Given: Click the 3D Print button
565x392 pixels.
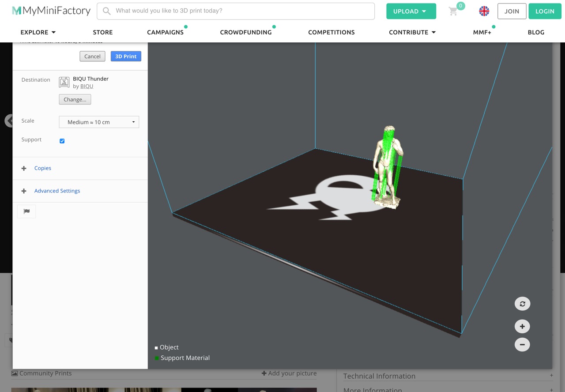Looking at the screenshot, I should click(126, 56).
